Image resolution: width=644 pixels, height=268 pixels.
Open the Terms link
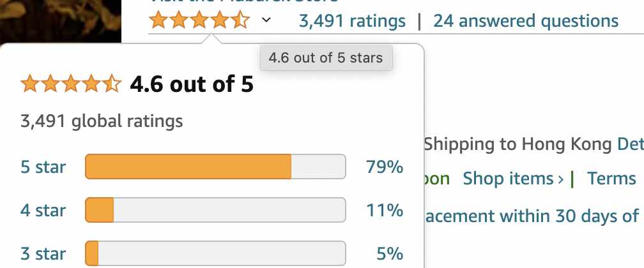(611, 179)
